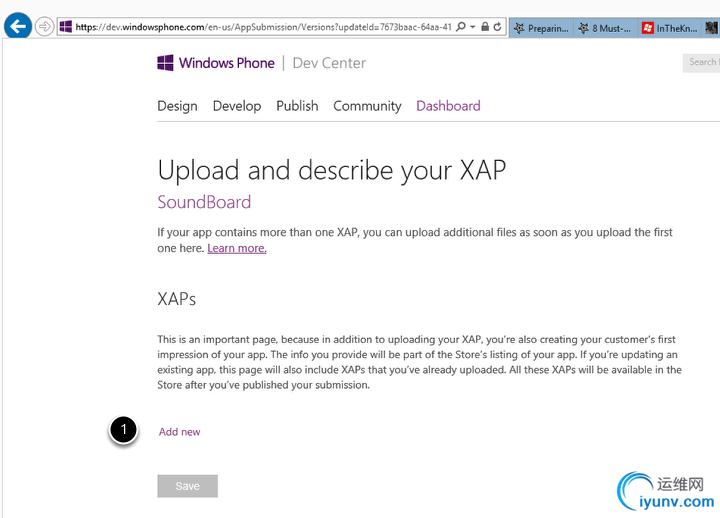Open the Develop navigation menu
This screenshot has height=518, width=720.
pyautogui.click(x=237, y=106)
